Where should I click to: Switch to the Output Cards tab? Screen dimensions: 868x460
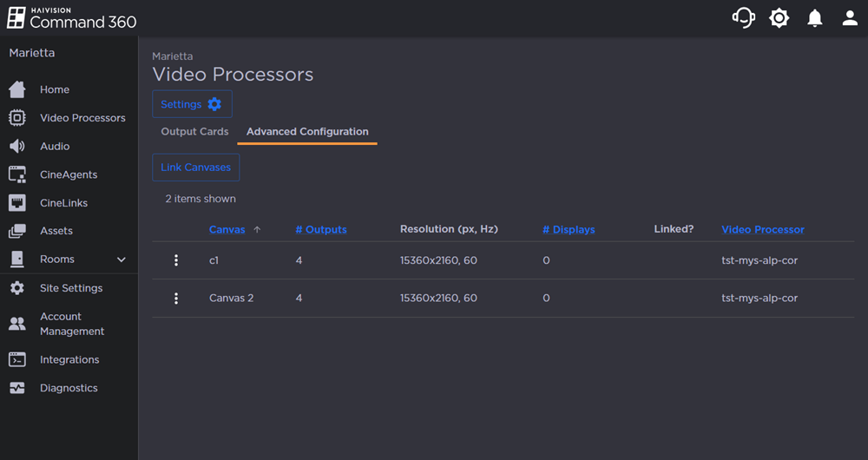coord(194,132)
